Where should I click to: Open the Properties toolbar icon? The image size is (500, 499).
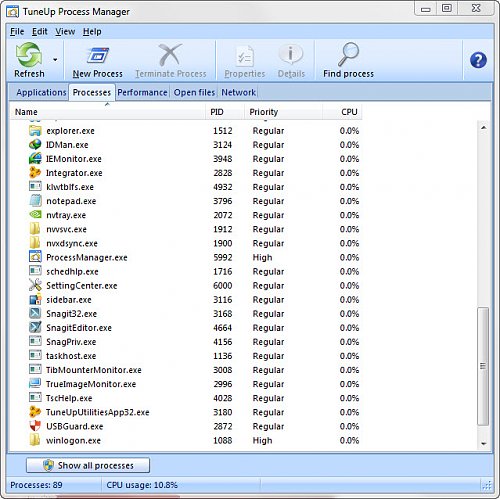245,56
